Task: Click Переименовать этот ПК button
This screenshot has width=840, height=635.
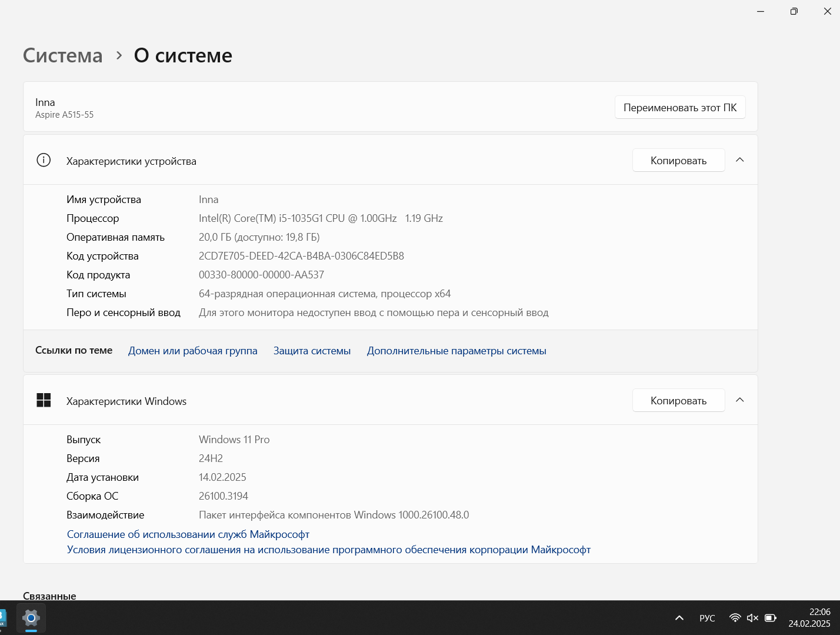Action: click(x=680, y=108)
